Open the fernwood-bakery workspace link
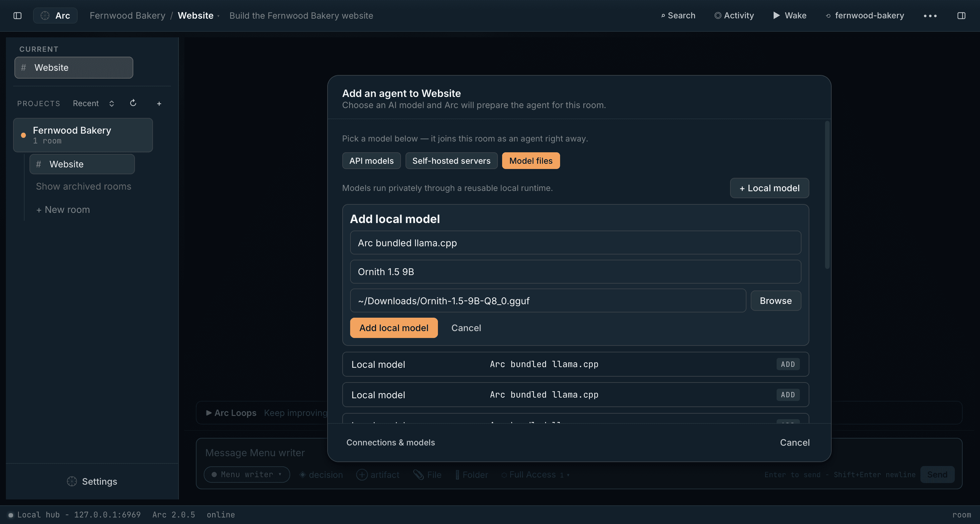 pyautogui.click(x=865, y=16)
